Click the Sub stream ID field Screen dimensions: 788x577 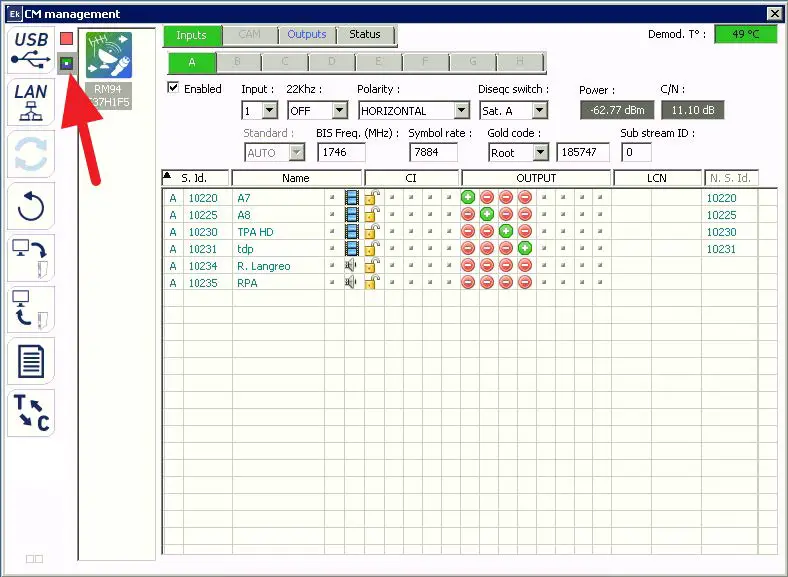636,152
